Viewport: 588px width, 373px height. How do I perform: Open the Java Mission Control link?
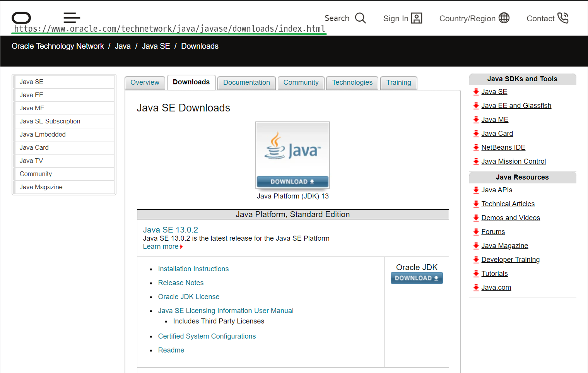[x=513, y=161]
